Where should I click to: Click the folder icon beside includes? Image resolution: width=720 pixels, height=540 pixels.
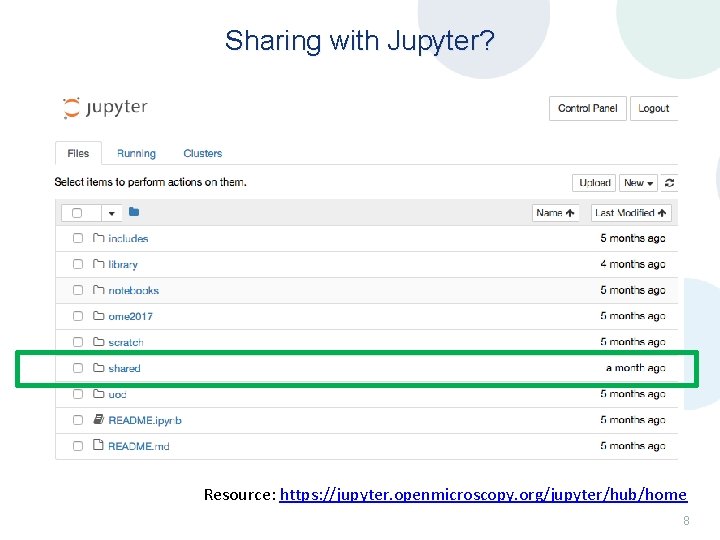98,238
